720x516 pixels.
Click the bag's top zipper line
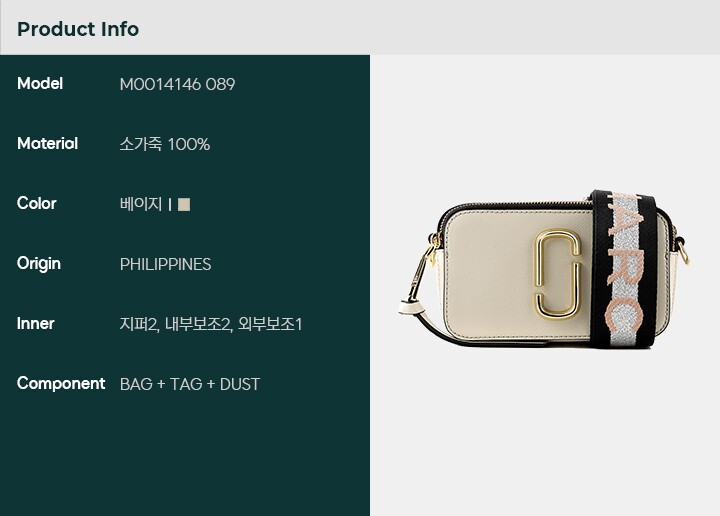point(519,206)
